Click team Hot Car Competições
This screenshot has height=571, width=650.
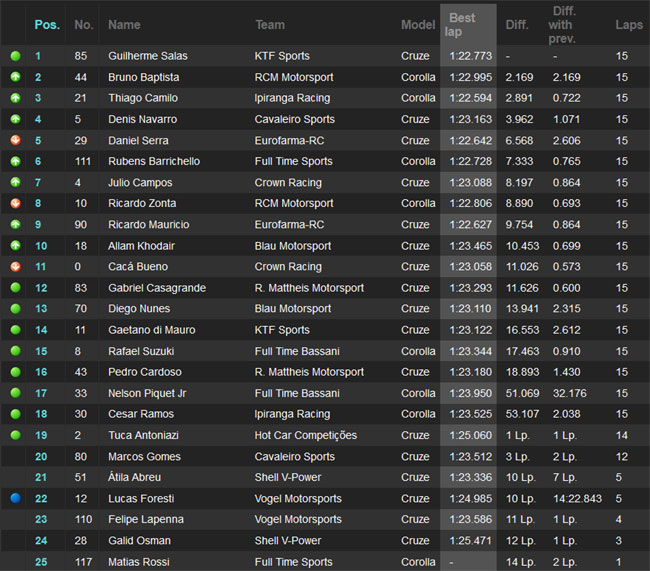click(306, 435)
